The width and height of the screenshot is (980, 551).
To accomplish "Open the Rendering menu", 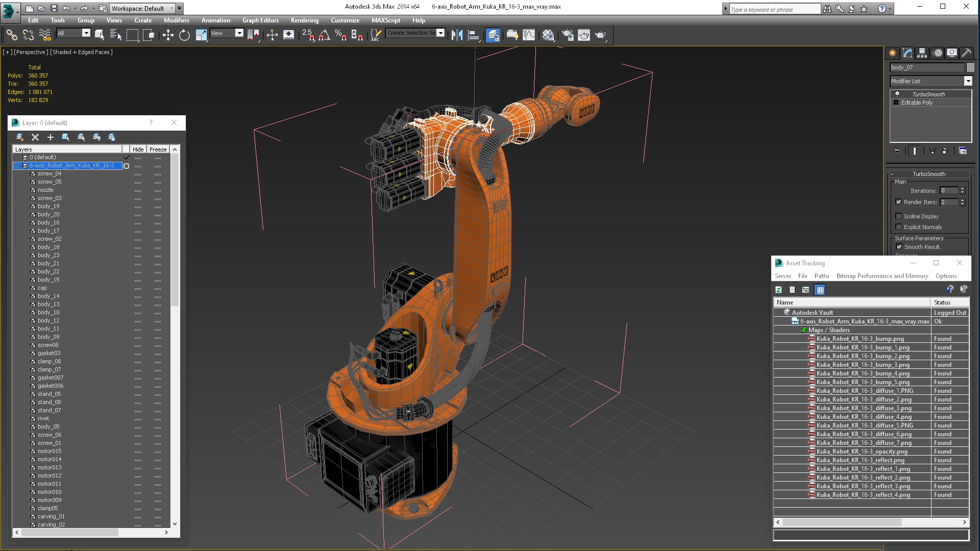I will pos(304,20).
